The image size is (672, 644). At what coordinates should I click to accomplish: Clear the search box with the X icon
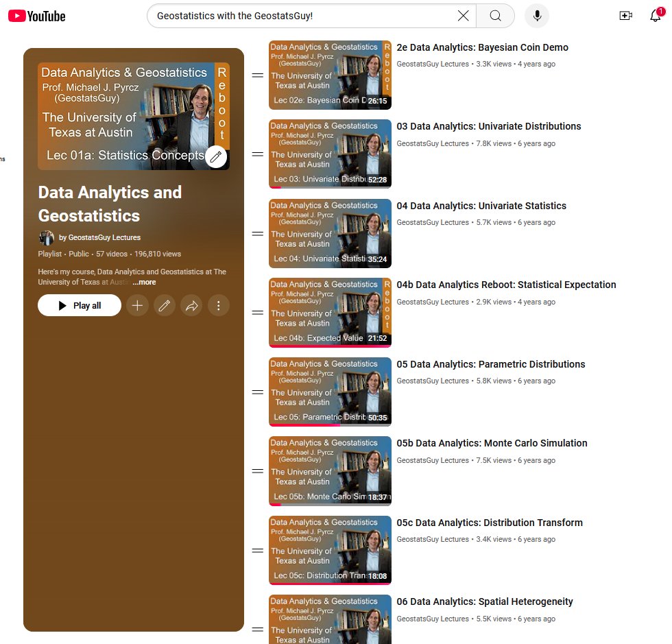click(463, 16)
